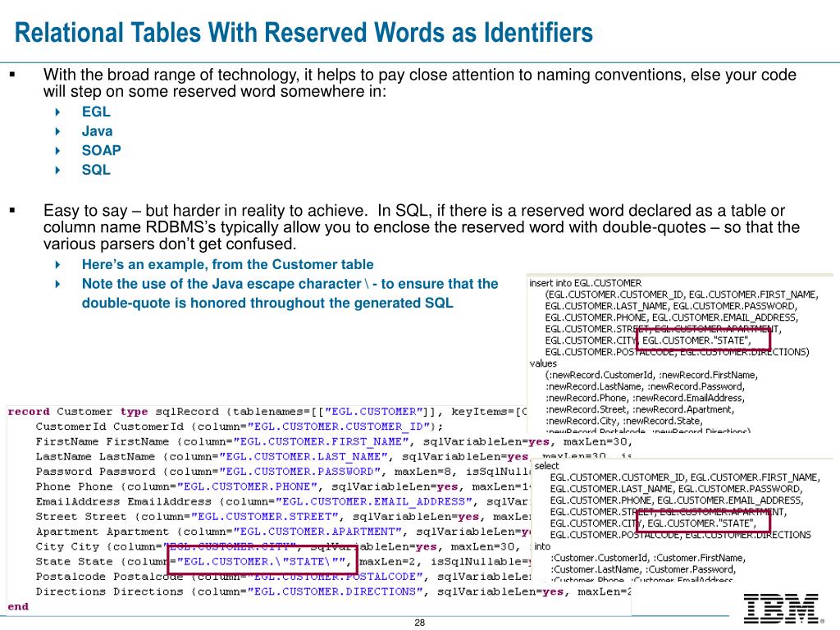Click 'double-quote is honored throughout the generated SQL'
The width and height of the screenshot is (840, 630).
pyautogui.click(x=267, y=303)
